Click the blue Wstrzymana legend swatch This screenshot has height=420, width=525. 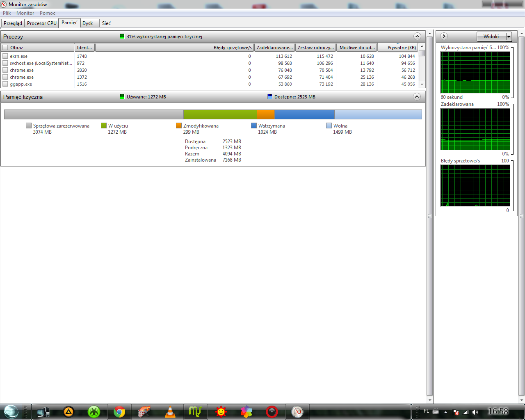pyautogui.click(x=254, y=126)
